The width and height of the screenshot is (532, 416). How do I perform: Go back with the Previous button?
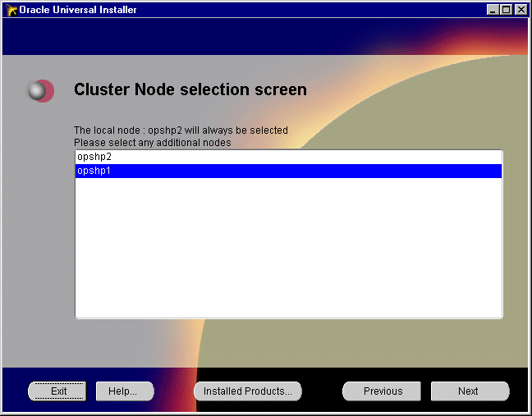point(382,391)
